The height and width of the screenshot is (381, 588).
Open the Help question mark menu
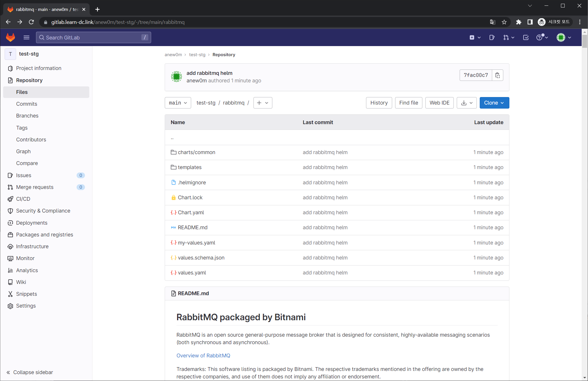tap(542, 37)
